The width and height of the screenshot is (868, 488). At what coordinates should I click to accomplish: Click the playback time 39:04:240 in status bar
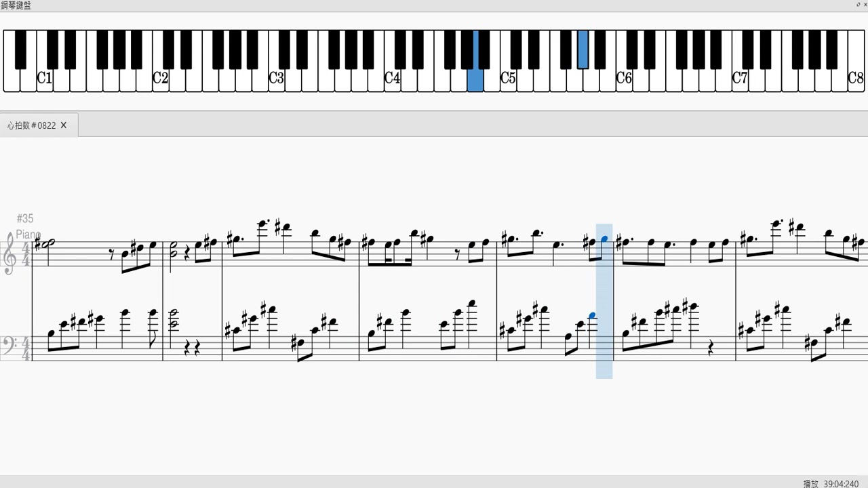point(841,483)
